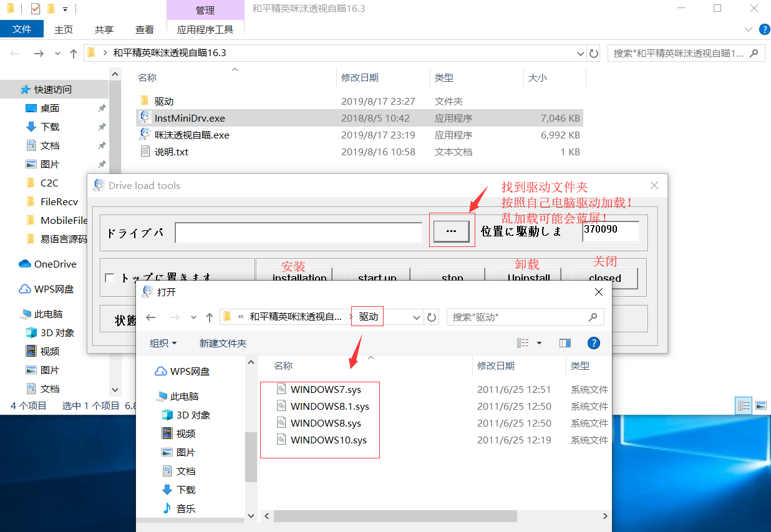Viewport: 771px width, 532px height.
Task: Refresh the 打开 dialog folder
Action: (x=432, y=317)
